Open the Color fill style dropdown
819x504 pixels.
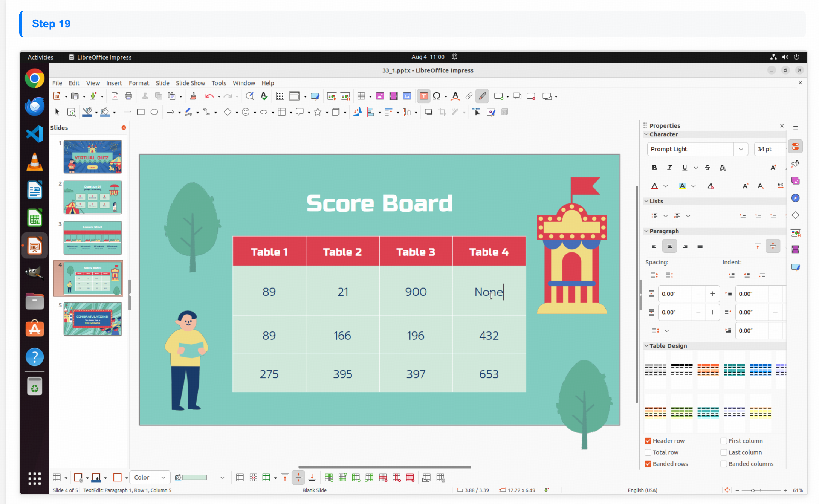click(150, 478)
